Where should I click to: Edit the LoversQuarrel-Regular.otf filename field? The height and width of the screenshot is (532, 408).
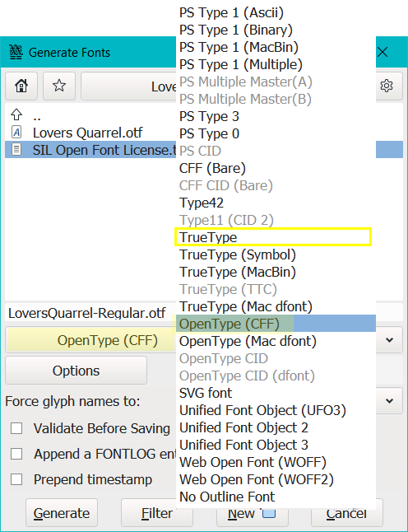(x=90, y=312)
